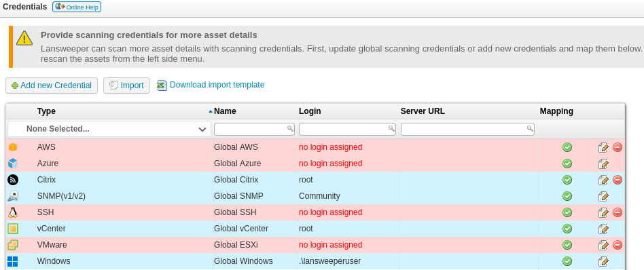Click the Azure blue cube icon
644x270 pixels.
click(13, 163)
